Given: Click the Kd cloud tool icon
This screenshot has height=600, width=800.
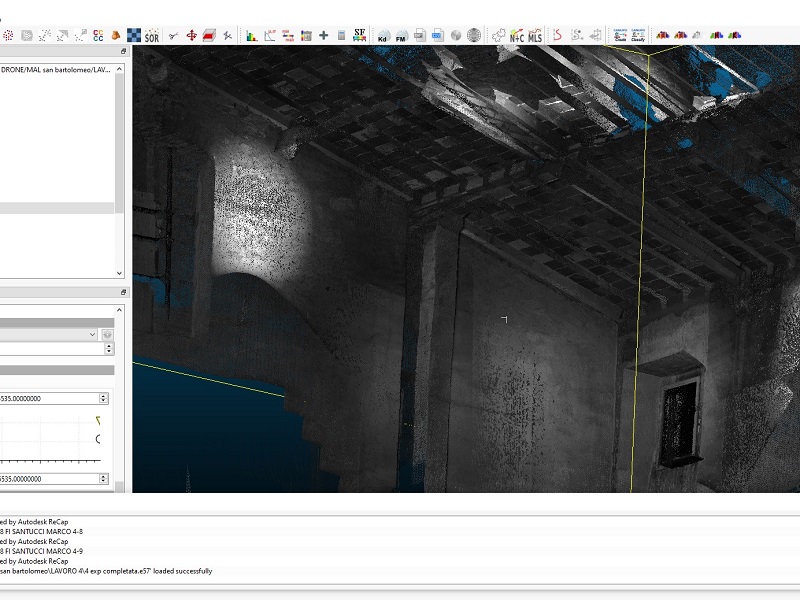Looking at the screenshot, I should [383, 36].
